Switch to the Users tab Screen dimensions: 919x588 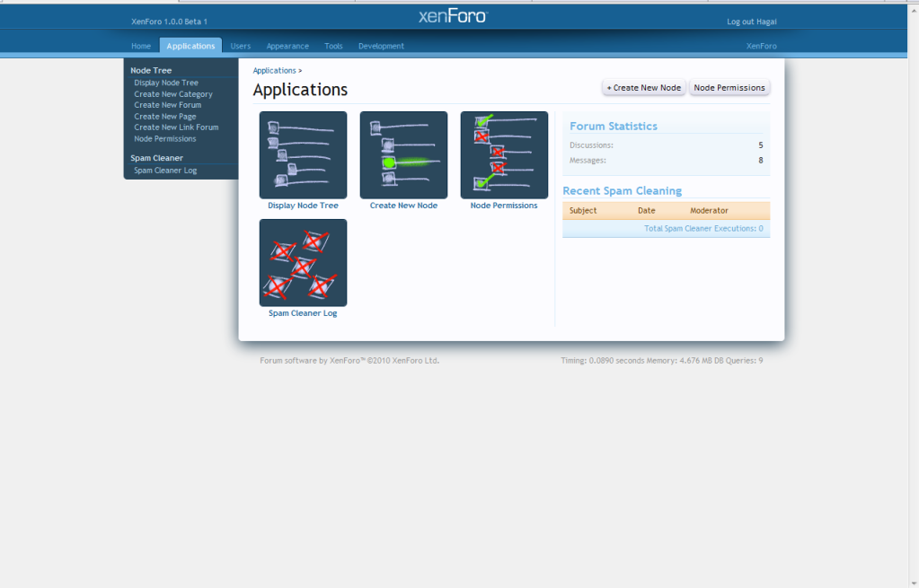pos(240,46)
